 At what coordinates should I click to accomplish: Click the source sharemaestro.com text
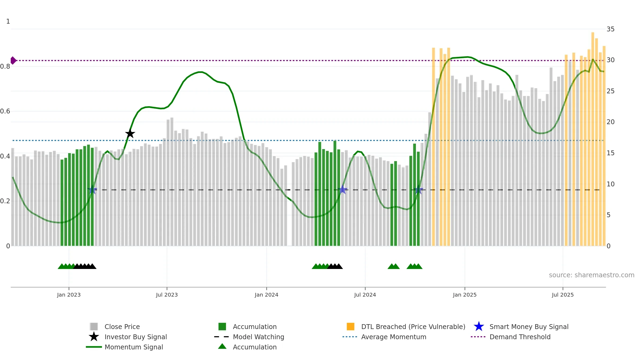(592, 275)
